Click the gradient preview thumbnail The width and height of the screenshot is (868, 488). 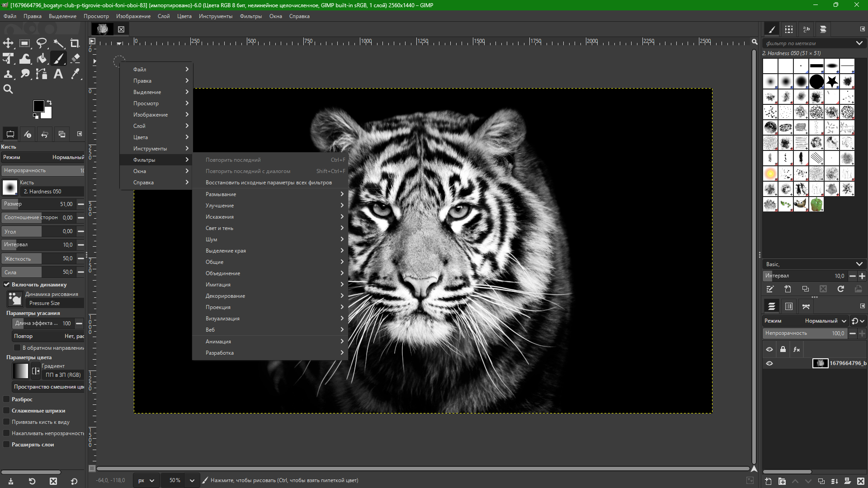coord(20,371)
